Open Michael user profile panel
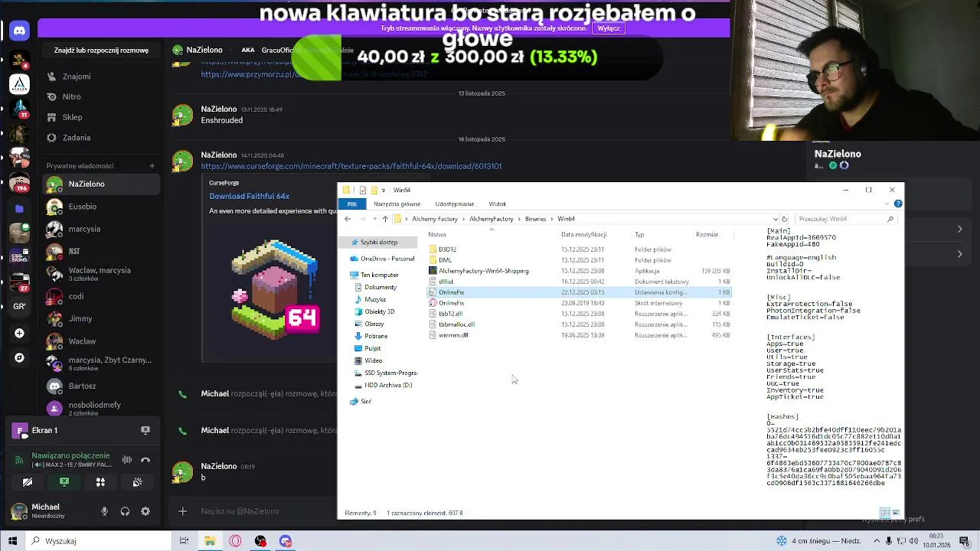The width and height of the screenshot is (980, 551). point(46,511)
